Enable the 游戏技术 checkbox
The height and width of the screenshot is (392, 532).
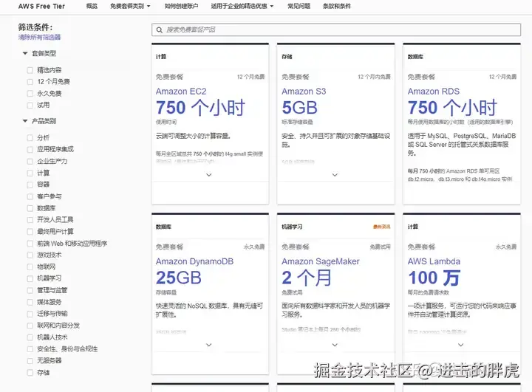30,255
